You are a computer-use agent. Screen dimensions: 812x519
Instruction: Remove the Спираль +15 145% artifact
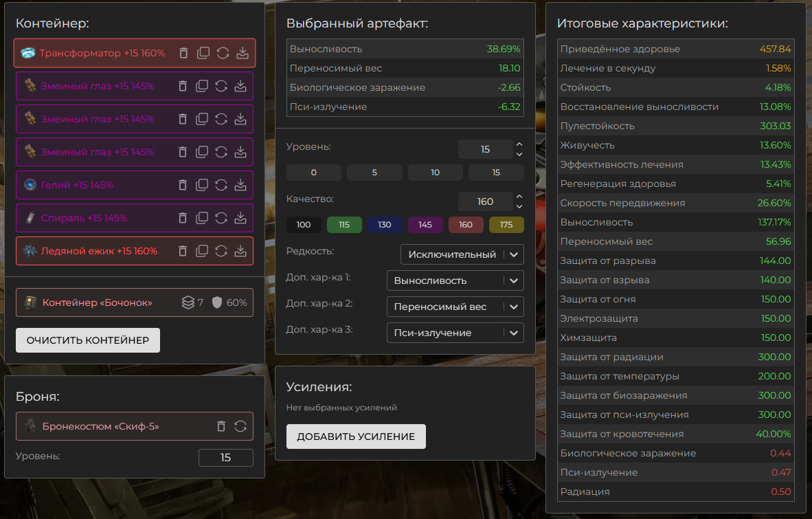point(182,218)
